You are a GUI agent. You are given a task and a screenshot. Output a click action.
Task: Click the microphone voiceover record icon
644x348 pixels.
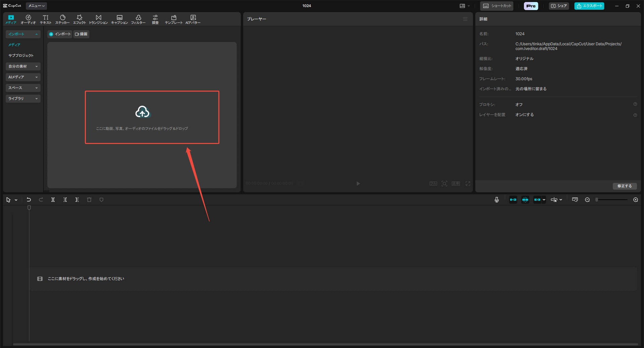click(x=497, y=200)
